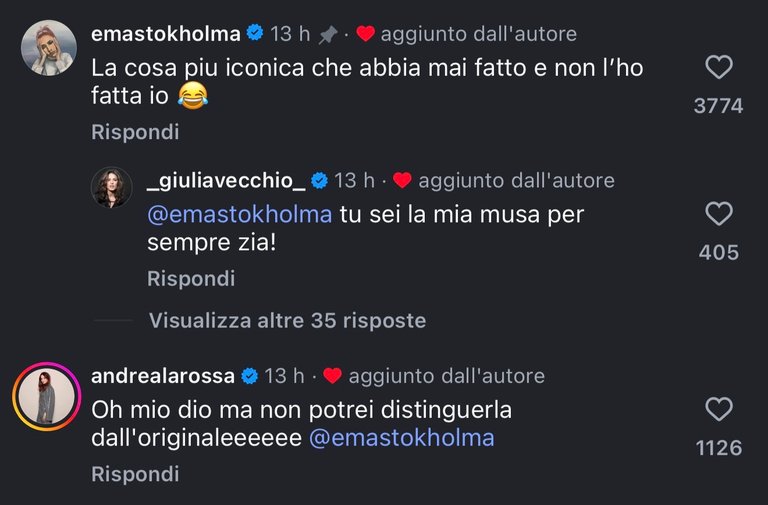Tap @emastokholma mention in andrealarossa's comment
Screen dimensions: 768x505
coord(402,439)
